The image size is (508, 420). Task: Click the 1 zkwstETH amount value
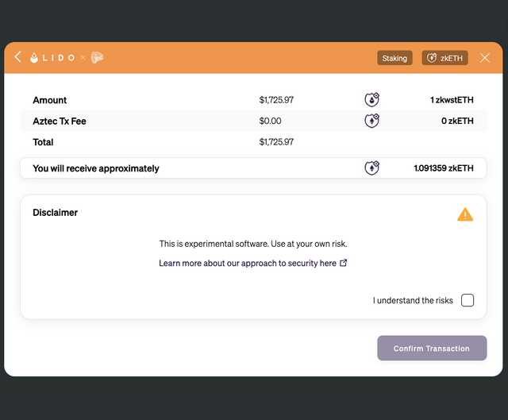[x=452, y=100]
